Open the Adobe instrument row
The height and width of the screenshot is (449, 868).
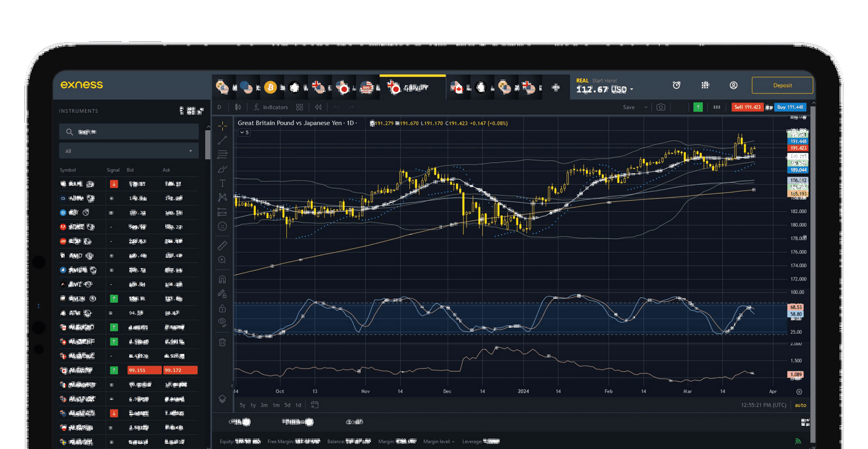coord(129,227)
